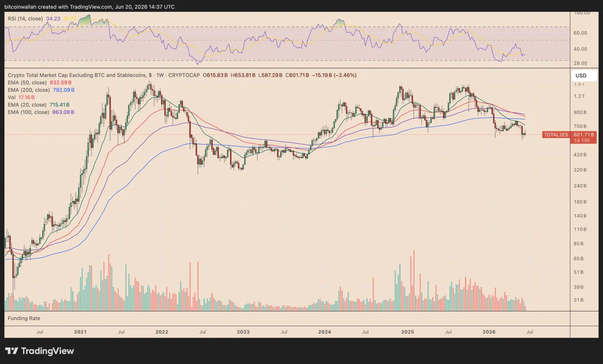Click the 2025 label on time axis
Screen dimensions: 603x364
point(407,332)
